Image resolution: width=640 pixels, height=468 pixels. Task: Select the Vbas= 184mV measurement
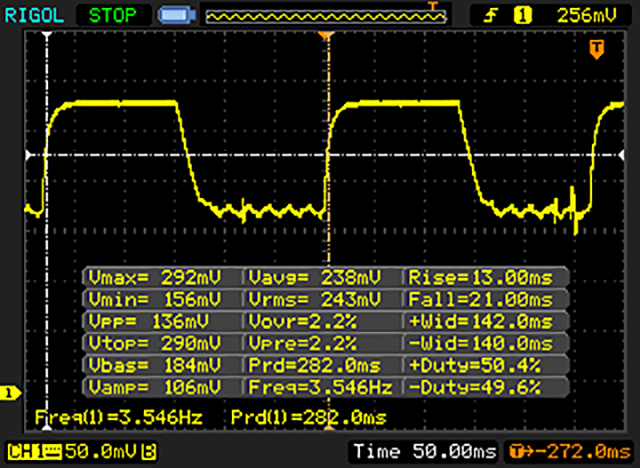point(155,365)
